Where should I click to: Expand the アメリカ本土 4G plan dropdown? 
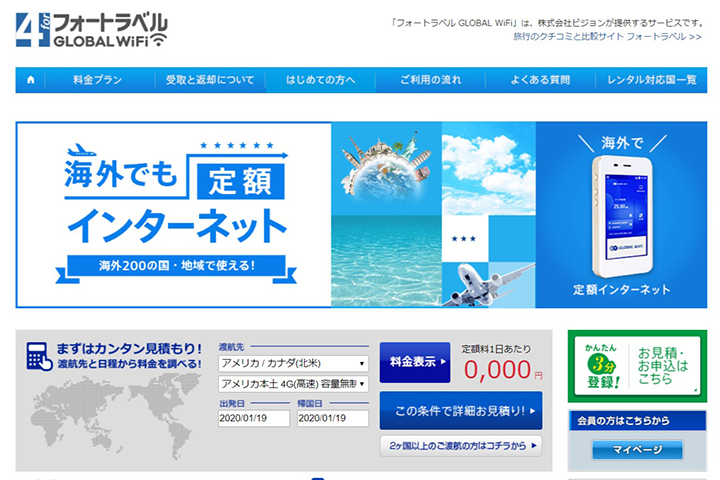pyautogui.click(x=293, y=384)
